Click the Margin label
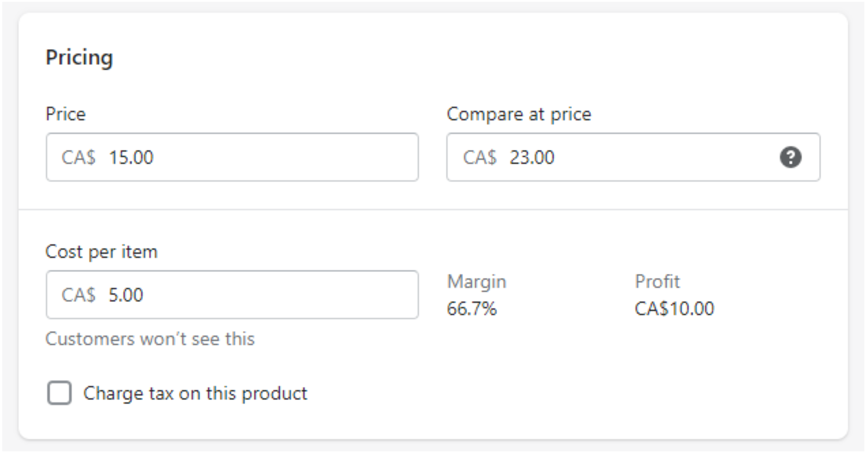The image size is (868, 455). click(477, 282)
